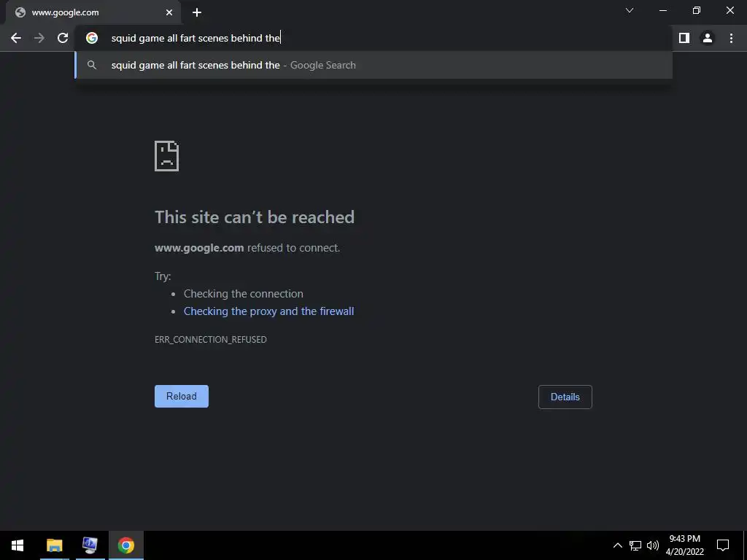The height and width of the screenshot is (560, 747).
Task: Open the Chrome three-dot menu
Action: [731, 38]
